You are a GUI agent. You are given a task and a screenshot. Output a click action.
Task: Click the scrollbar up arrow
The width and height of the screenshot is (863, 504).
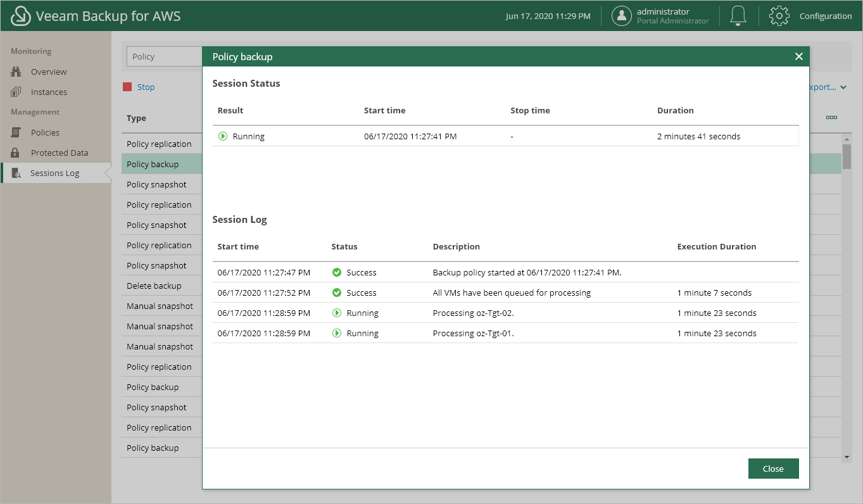[847, 139]
